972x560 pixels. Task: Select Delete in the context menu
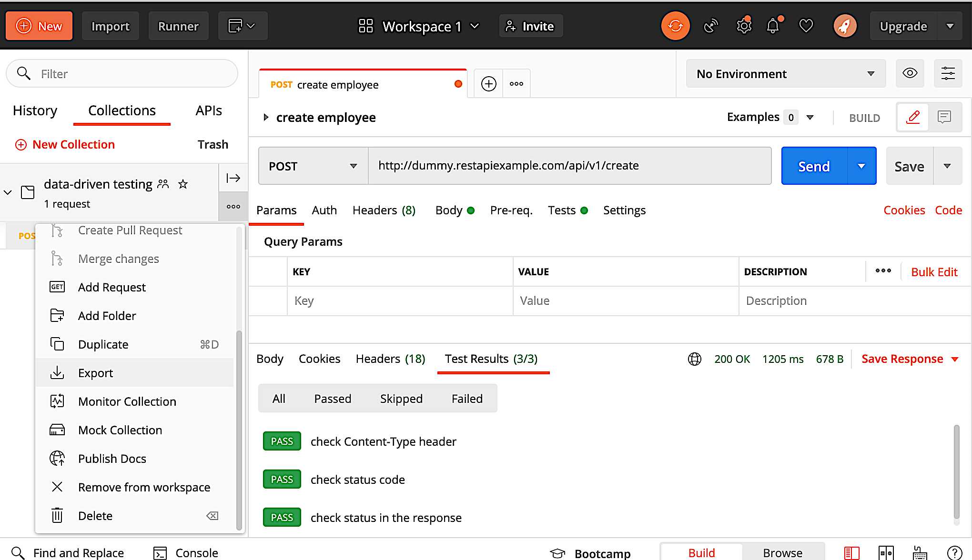135,516
